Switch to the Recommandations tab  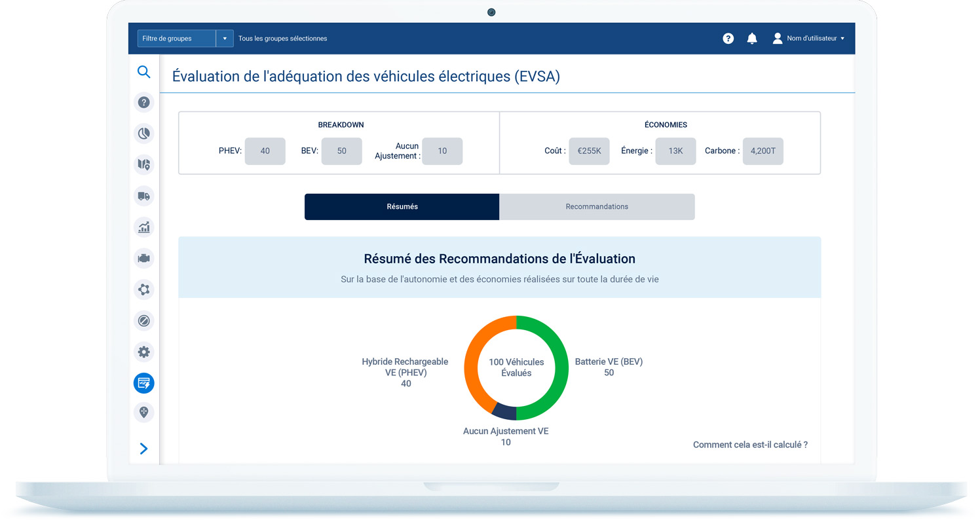(596, 206)
